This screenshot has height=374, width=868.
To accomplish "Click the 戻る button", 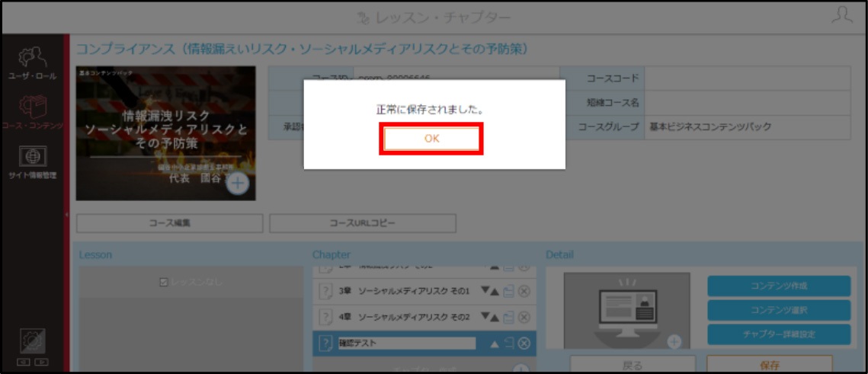I will click(x=633, y=365).
